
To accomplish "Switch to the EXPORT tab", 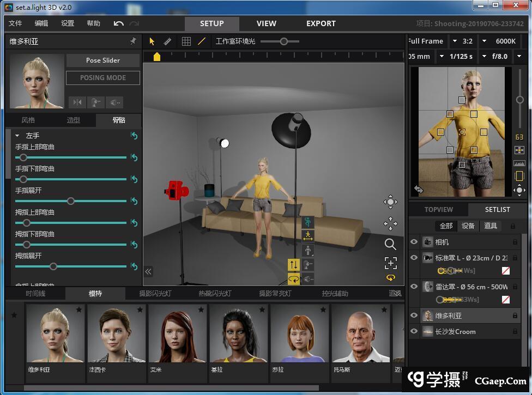I will [321, 23].
